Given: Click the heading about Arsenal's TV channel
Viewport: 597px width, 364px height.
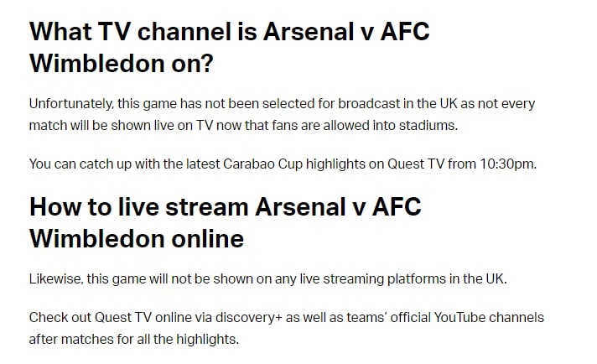Looking at the screenshot, I should (229, 47).
